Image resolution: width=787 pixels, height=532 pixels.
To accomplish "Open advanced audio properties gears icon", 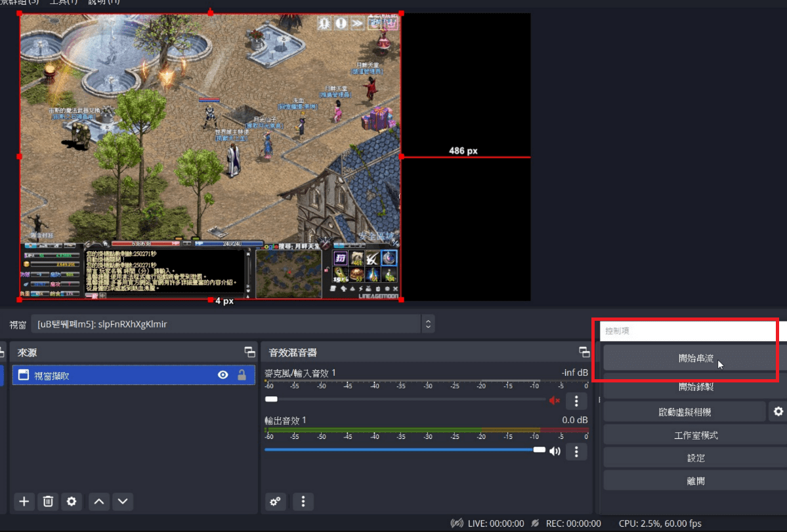I will (x=276, y=502).
